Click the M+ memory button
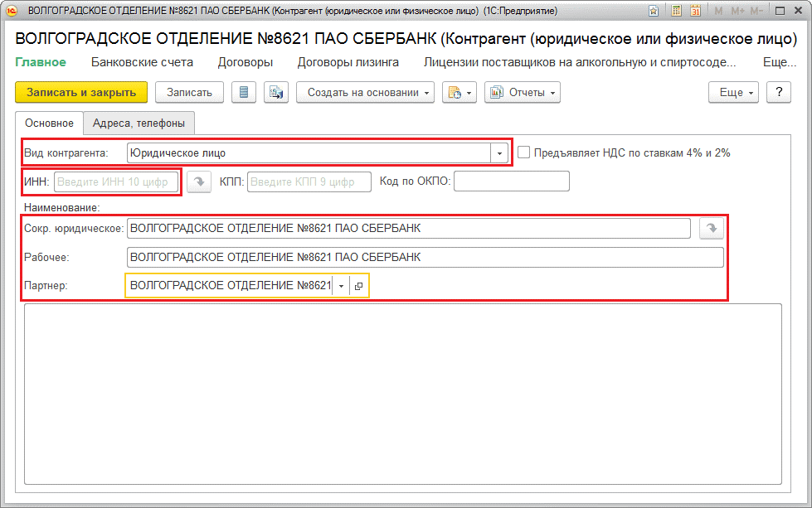Image resolution: width=812 pixels, height=508 pixels. pos(738,11)
